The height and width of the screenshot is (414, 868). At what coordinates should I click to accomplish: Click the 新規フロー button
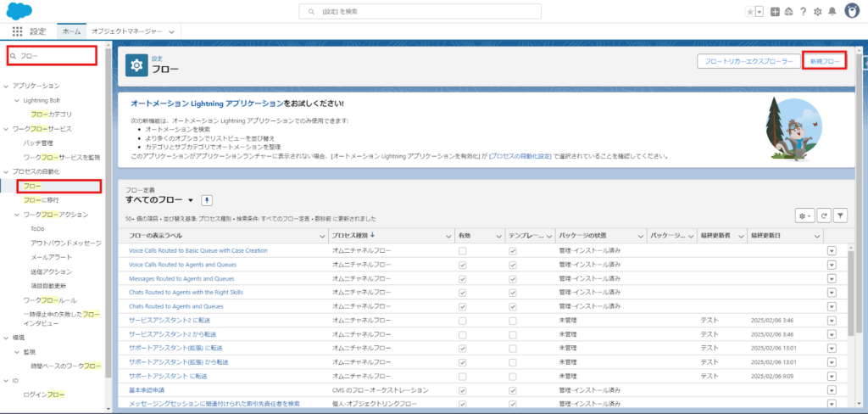(824, 61)
